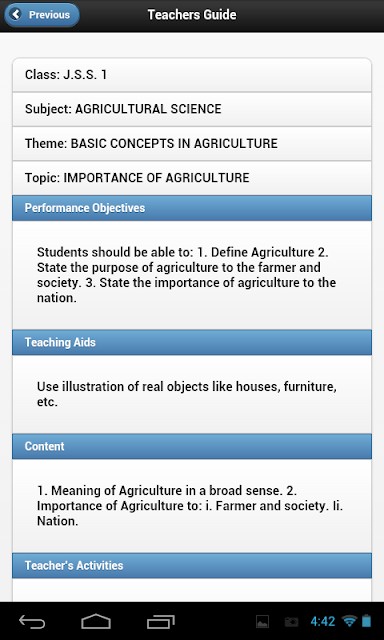The width and height of the screenshot is (384, 640).
Task: Tap the performance objectives paragraph text
Action: tap(186, 275)
